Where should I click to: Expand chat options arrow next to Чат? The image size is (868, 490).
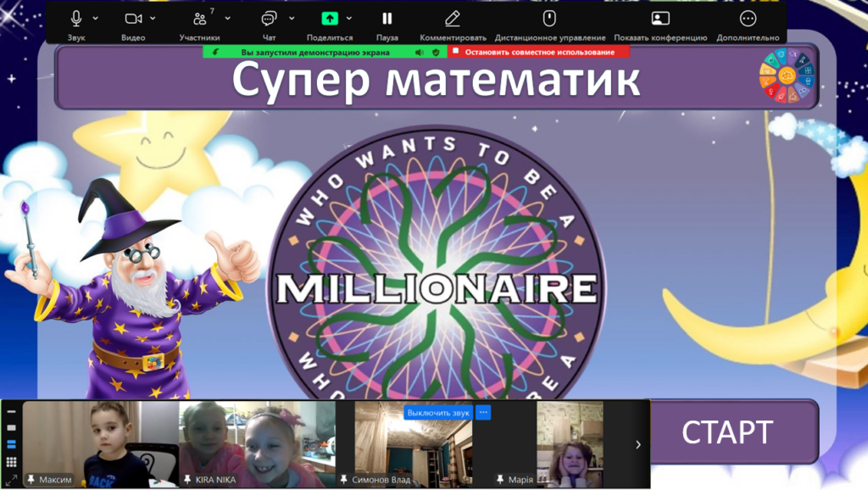pos(292,19)
